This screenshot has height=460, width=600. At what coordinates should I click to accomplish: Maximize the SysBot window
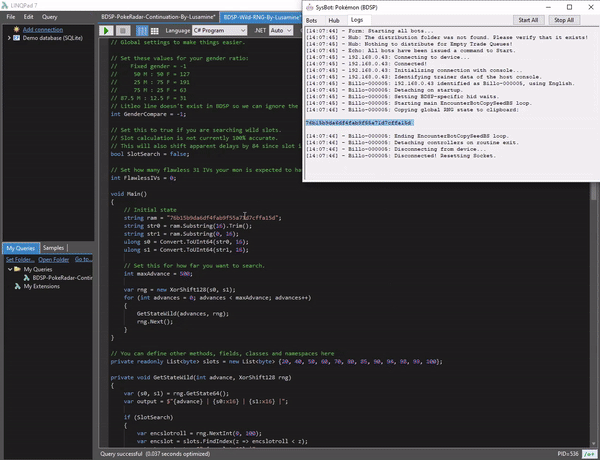569,7
